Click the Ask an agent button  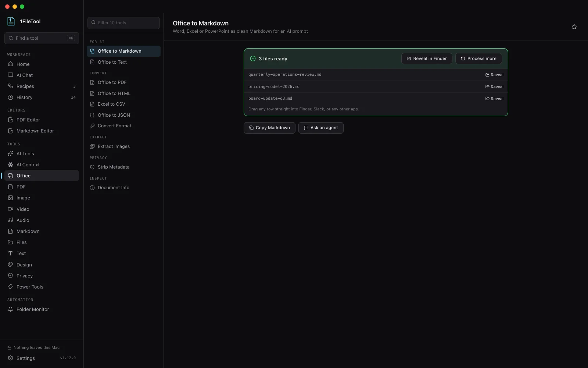pos(321,128)
